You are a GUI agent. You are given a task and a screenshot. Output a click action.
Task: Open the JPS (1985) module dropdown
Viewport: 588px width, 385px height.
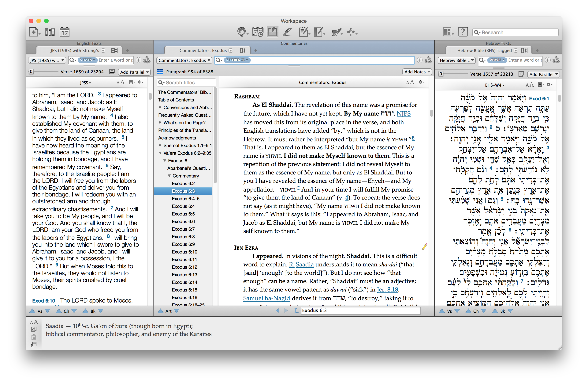coord(47,60)
